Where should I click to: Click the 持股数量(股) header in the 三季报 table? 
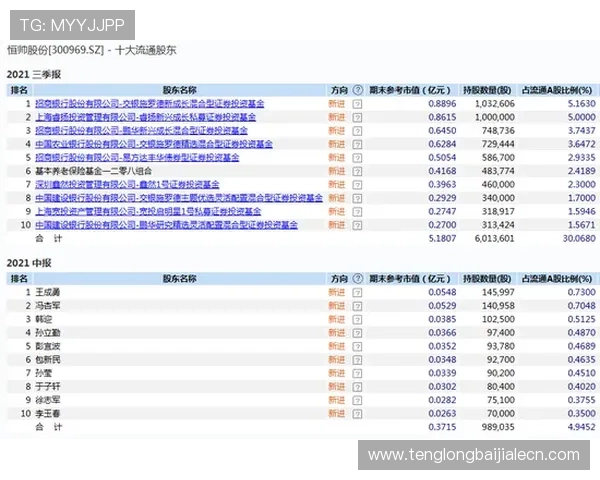[487, 90]
